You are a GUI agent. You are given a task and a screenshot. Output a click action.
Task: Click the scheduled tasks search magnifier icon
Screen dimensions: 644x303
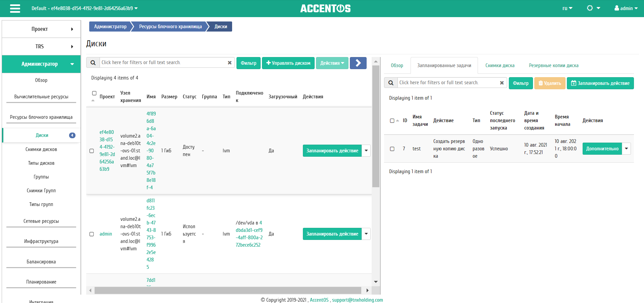[391, 83]
